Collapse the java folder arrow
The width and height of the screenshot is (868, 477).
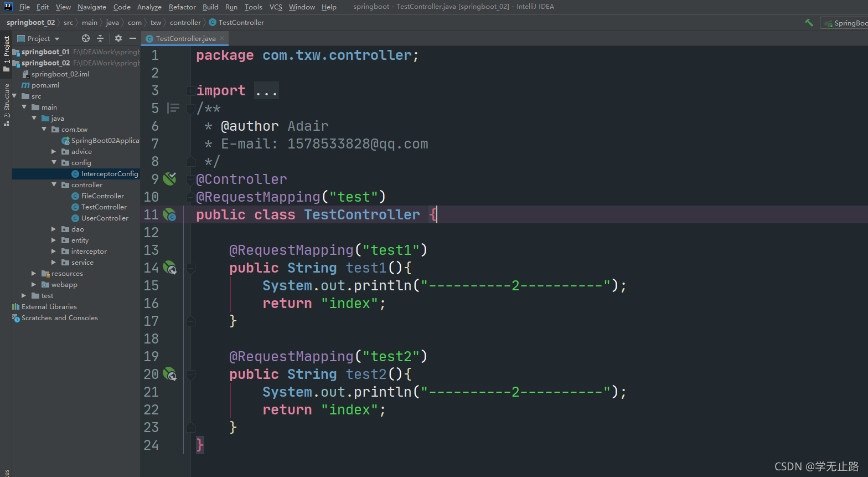pyautogui.click(x=34, y=118)
